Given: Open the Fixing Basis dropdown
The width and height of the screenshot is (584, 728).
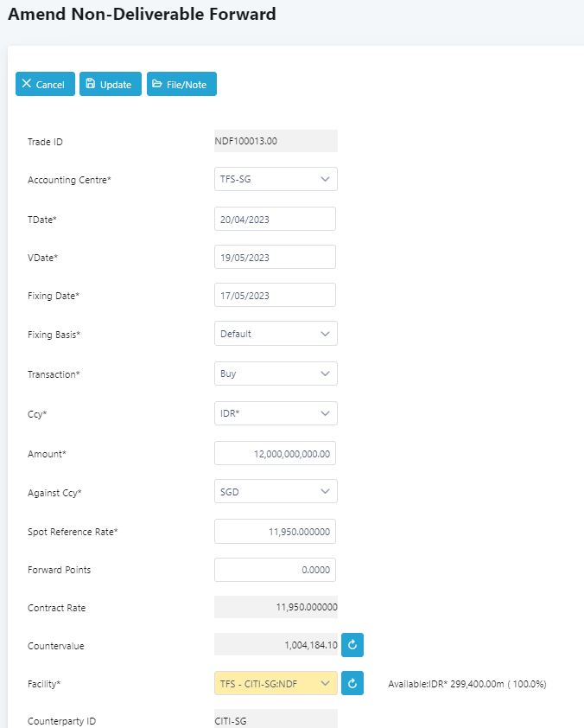Looking at the screenshot, I should tap(276, 333).
